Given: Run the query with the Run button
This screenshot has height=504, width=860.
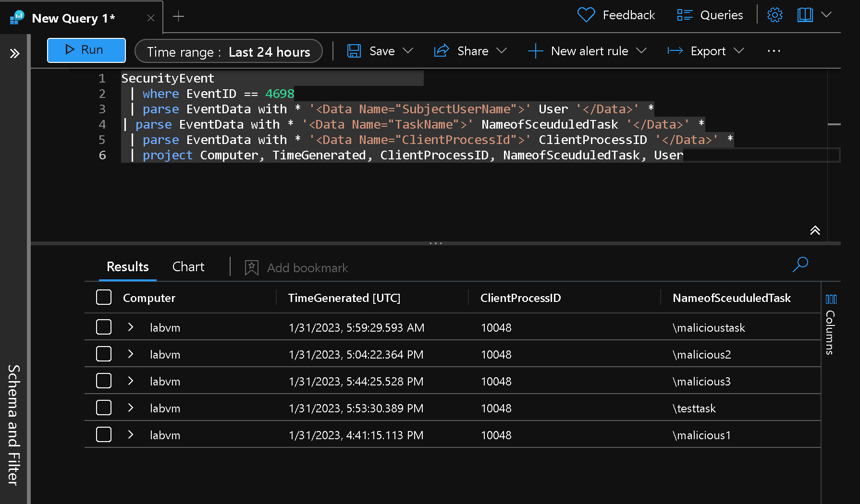Looking at the screenshot, I should pyautogui.click(x=86, y=50).
